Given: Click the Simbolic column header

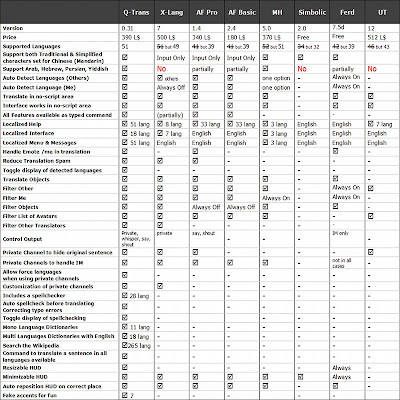Looking at the screenshot, I should [312, 13].
